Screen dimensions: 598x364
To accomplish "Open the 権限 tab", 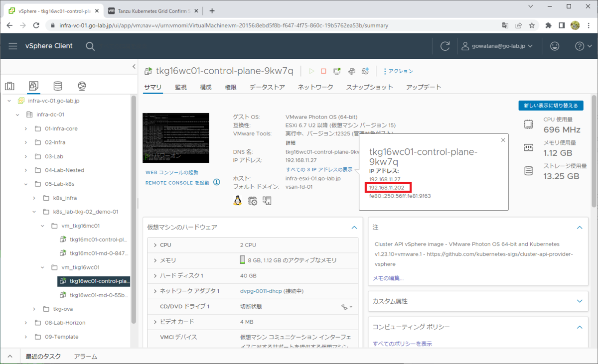I will pos(231,87).
